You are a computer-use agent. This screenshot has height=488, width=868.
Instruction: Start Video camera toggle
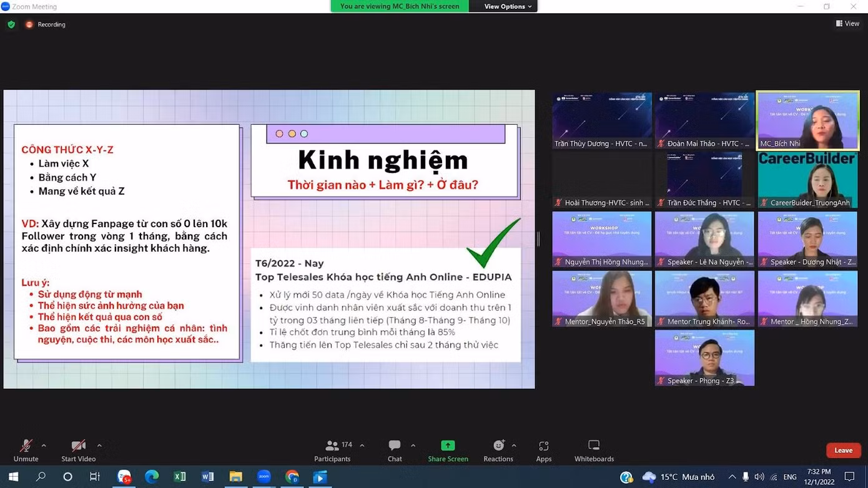tap(78, 451)
